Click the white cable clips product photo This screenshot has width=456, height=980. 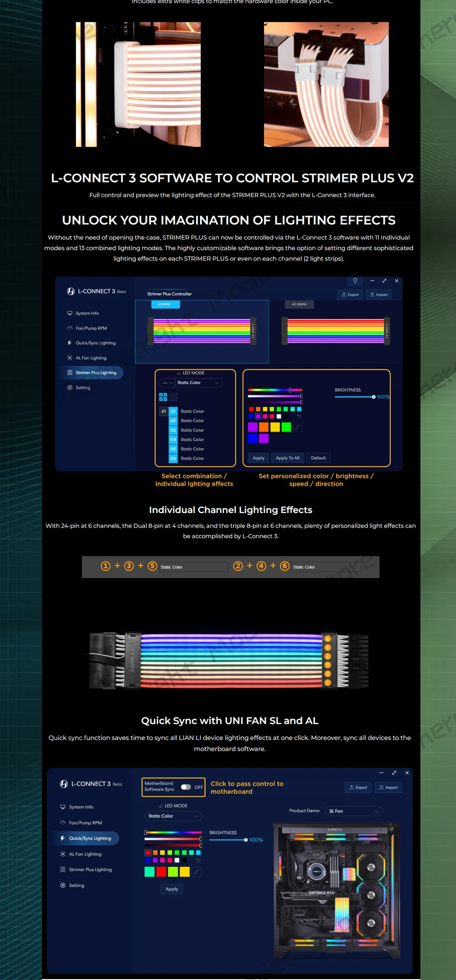coord(326,84)
